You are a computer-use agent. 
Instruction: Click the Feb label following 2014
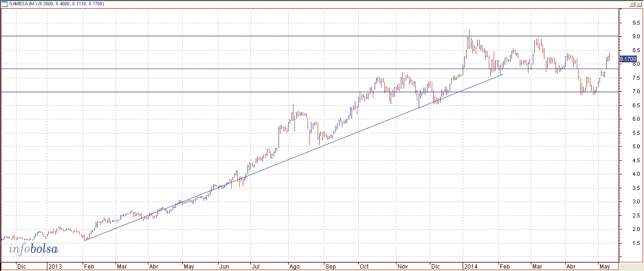[504, 266]
